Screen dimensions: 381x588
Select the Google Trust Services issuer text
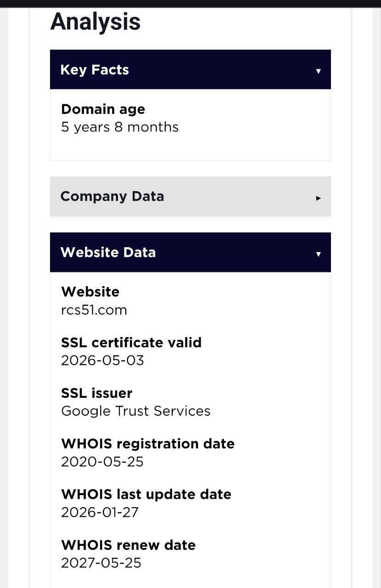click(136, 411)
